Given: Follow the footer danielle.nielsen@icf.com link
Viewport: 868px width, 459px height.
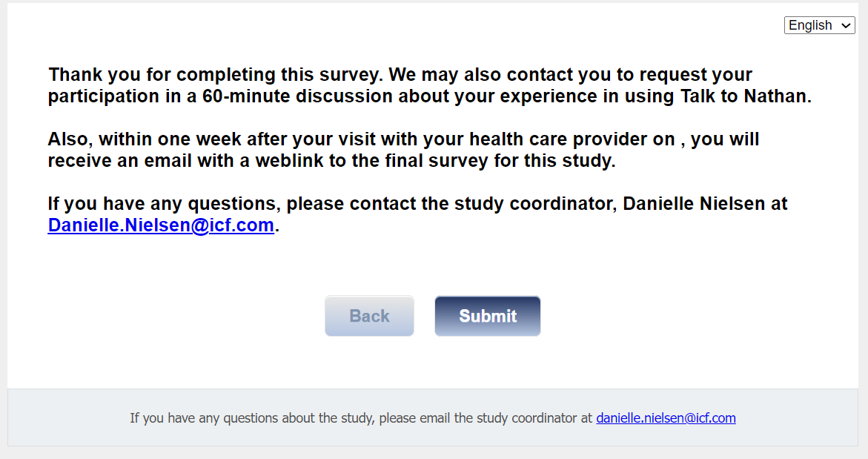Looking at the screenshot, I should click(666, 418).
